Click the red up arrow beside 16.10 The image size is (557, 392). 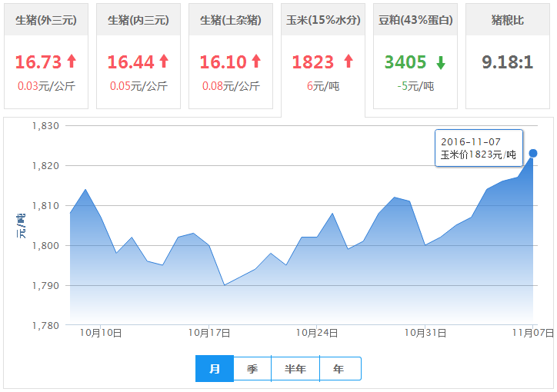click(256, 61)
